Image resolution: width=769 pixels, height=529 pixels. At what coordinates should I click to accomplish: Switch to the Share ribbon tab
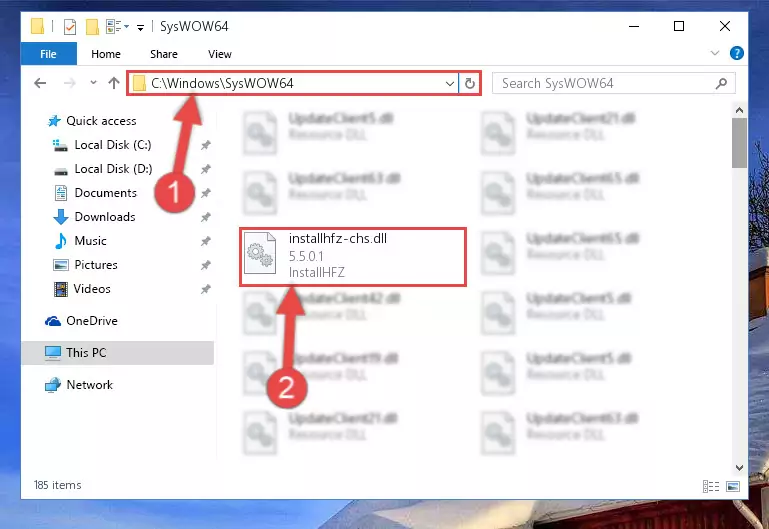164,54
